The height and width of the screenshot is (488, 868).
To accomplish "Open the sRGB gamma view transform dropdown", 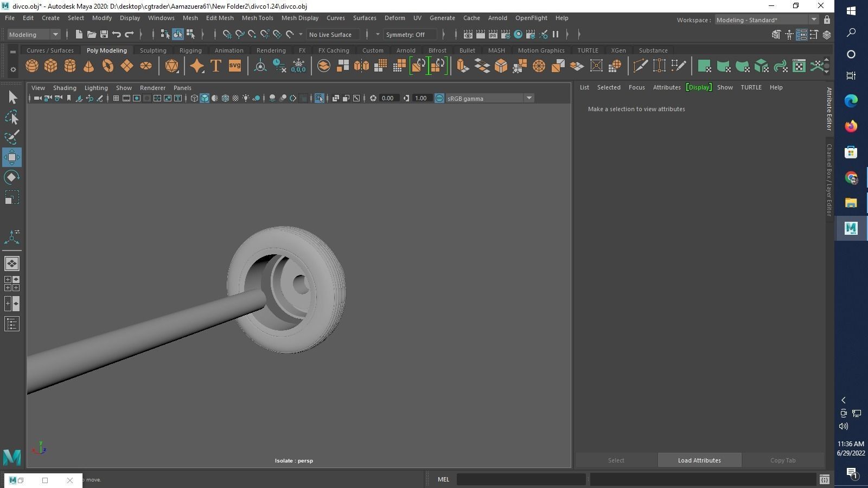I will click(x=490, y=98).
